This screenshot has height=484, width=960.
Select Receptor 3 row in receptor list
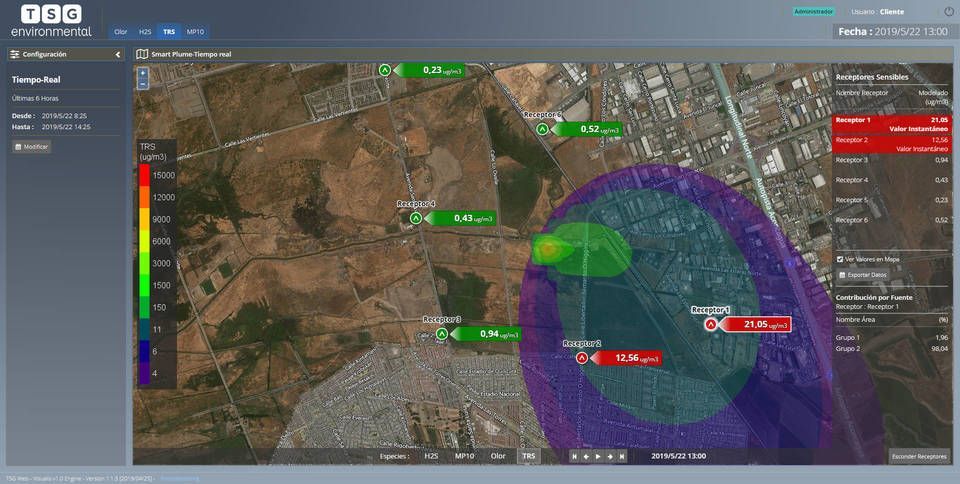click(x=892, y=160)
